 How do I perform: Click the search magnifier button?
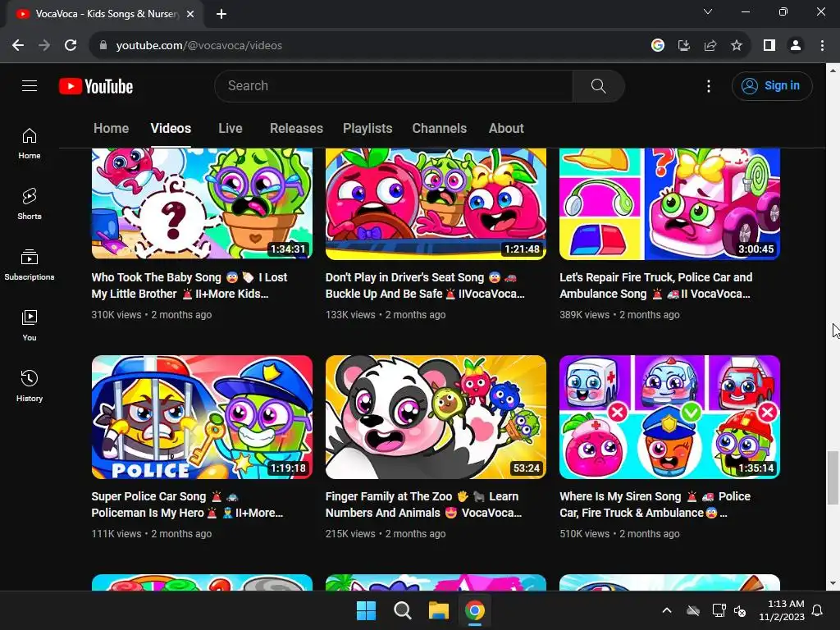click(x=598, y=85)
